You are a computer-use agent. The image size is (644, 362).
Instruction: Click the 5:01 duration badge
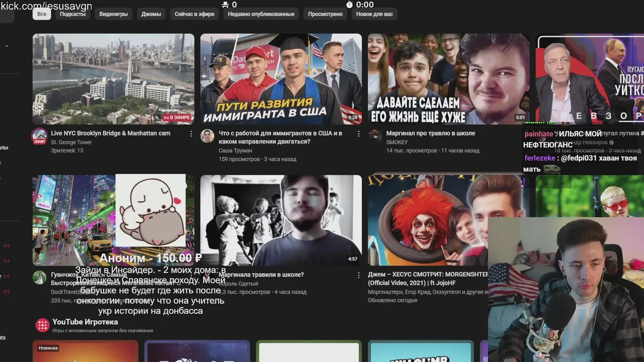tap(520, 118)
